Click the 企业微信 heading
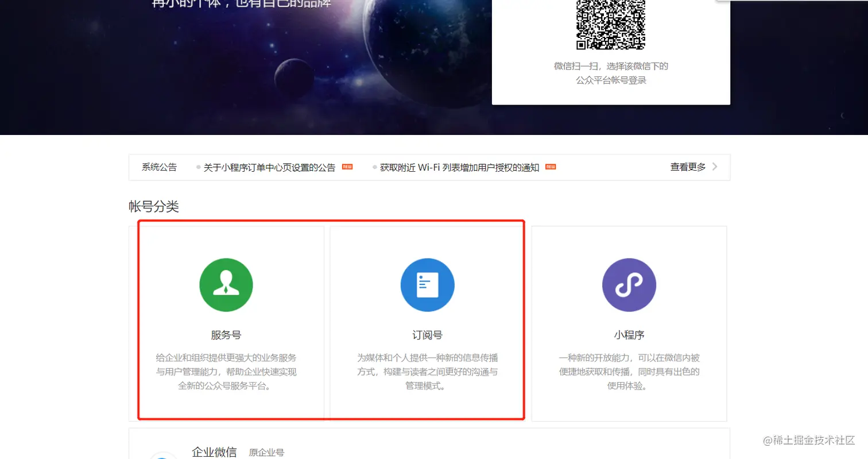This screenshot has width=868, height=459. click(214, 452)
